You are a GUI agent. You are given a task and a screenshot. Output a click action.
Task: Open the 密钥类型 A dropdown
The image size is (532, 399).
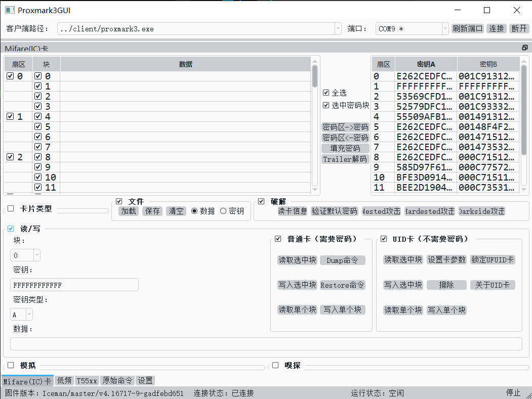click(29, 315)
